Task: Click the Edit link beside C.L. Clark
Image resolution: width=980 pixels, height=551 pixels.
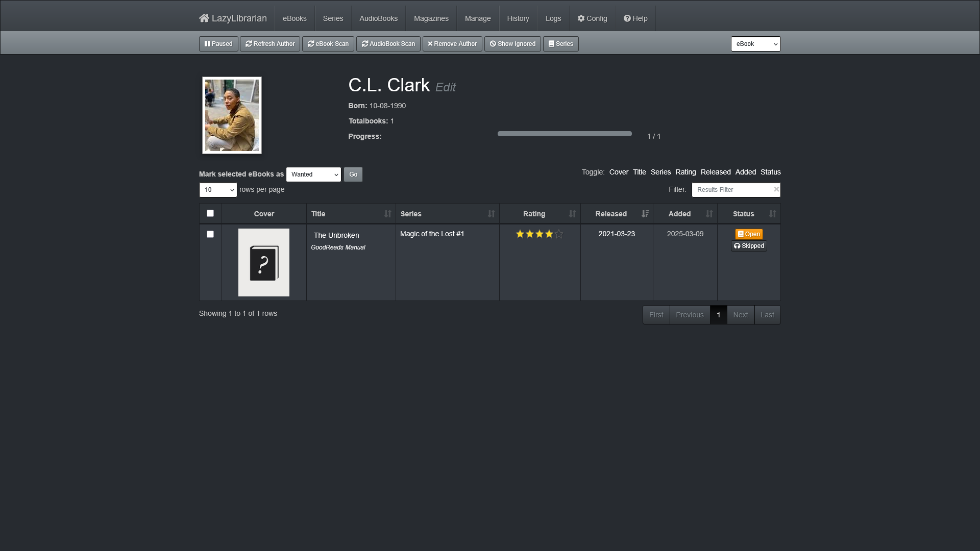Action: pyautogui.click(x=446, y=87)
